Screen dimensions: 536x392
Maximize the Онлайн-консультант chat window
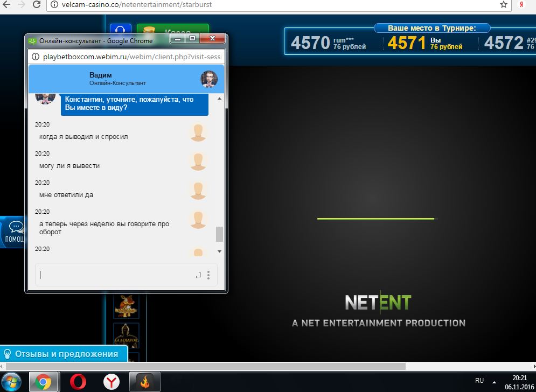click(x=192, y=39)
